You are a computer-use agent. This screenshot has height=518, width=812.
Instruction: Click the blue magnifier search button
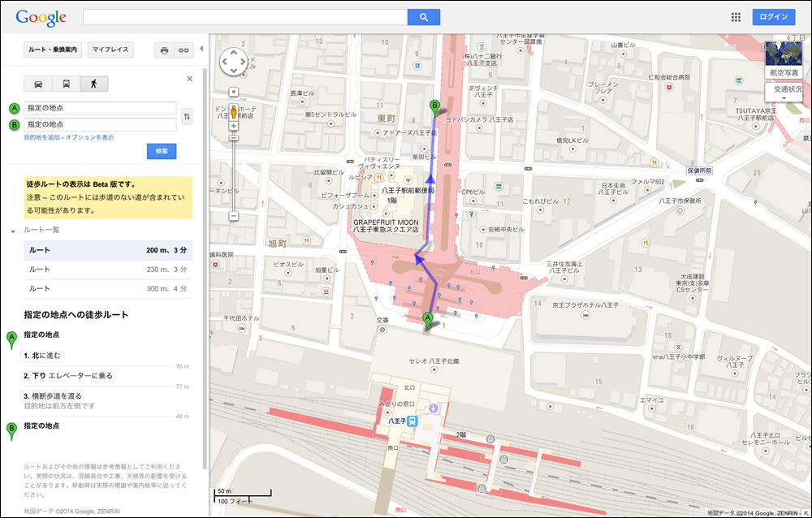(x=423, y=17)
